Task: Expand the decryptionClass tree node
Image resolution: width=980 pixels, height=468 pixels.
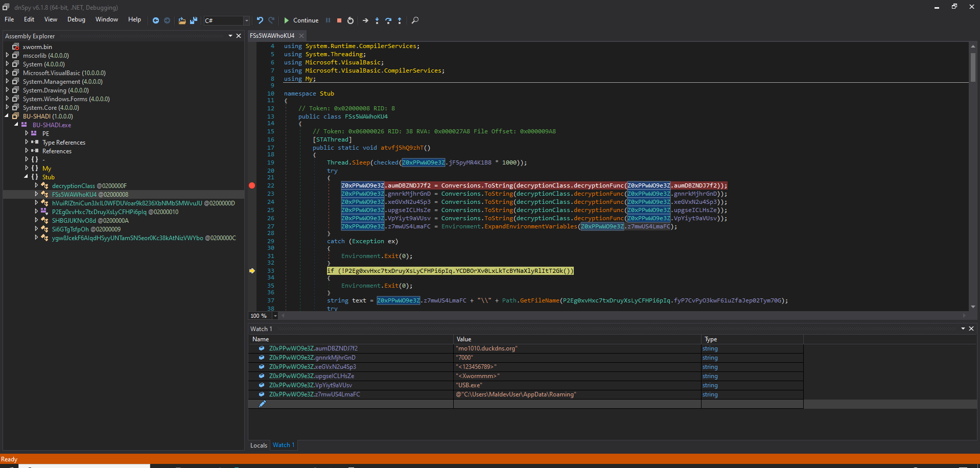Action: [x=36, y=185]
